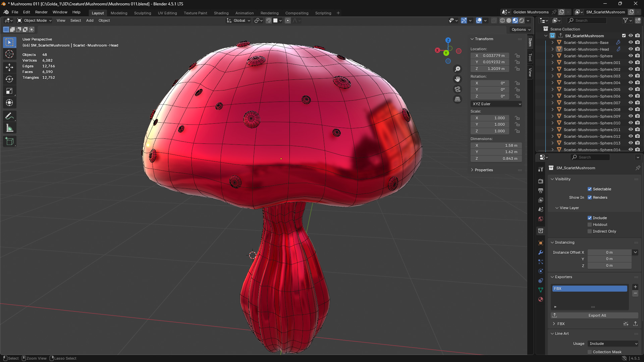Select the Annotate tool
This screenshot has width=644, height=362.
[x=9, y=116]
